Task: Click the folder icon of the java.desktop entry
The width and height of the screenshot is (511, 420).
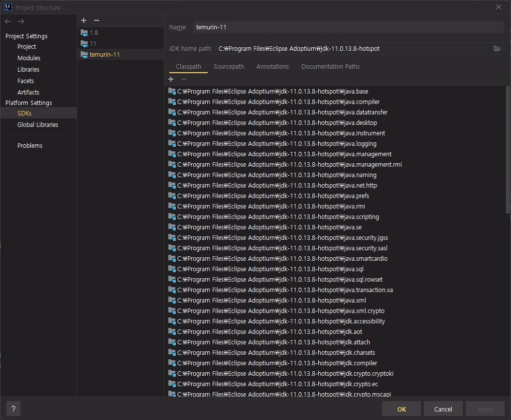Action: coord(172,122)
